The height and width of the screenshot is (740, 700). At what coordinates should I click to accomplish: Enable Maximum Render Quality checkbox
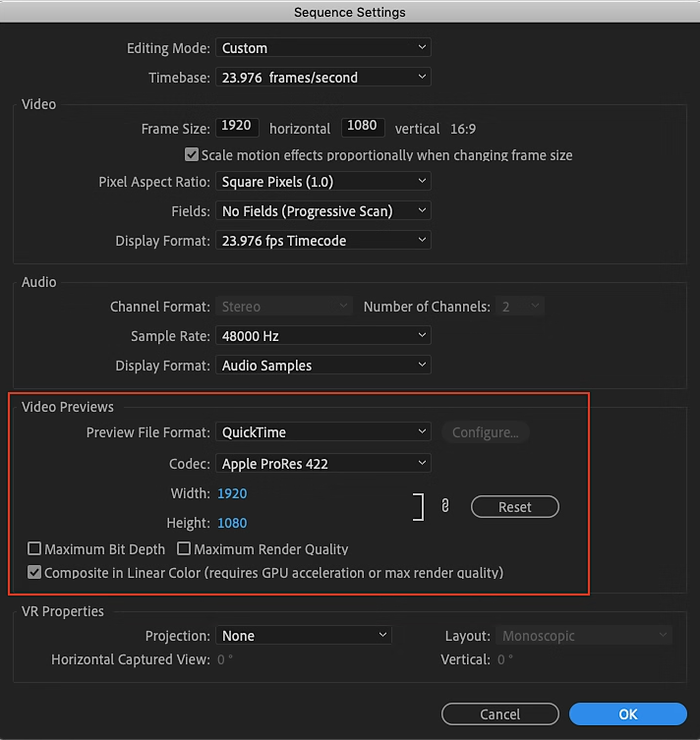tap(185, 549)
